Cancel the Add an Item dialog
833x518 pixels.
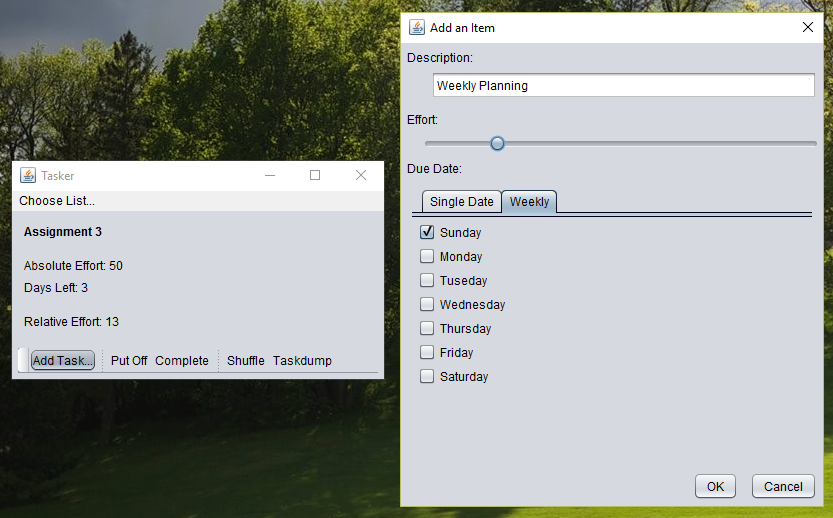click(783, 487)
